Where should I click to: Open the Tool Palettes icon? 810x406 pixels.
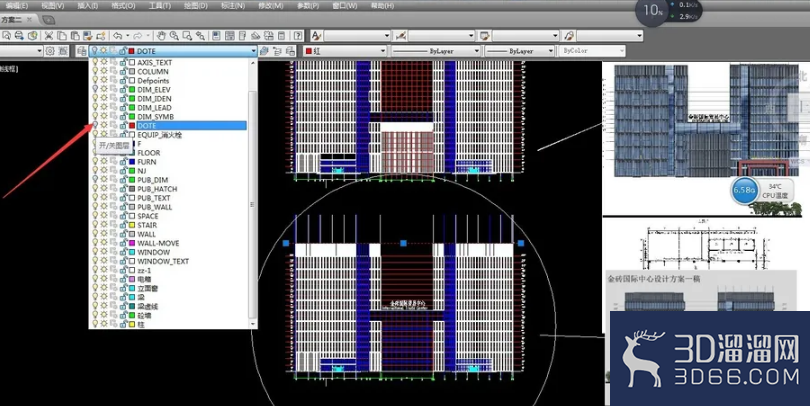(x=242, y=36)
